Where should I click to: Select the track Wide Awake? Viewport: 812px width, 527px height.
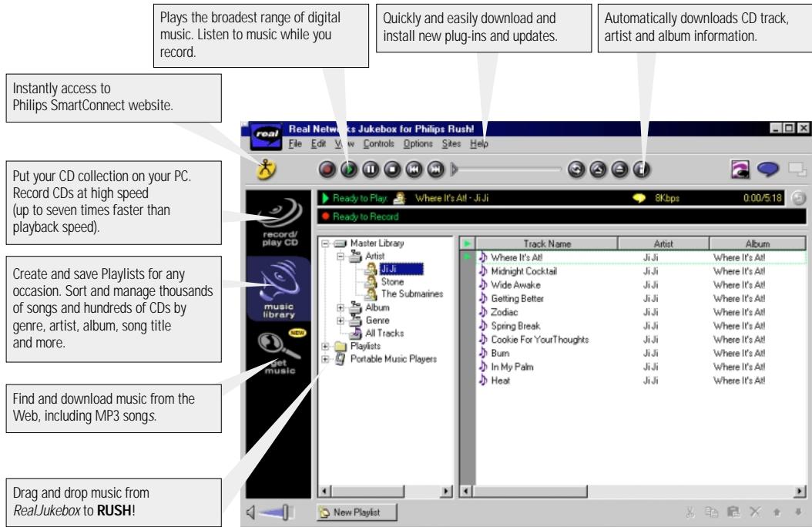point(515,285)
